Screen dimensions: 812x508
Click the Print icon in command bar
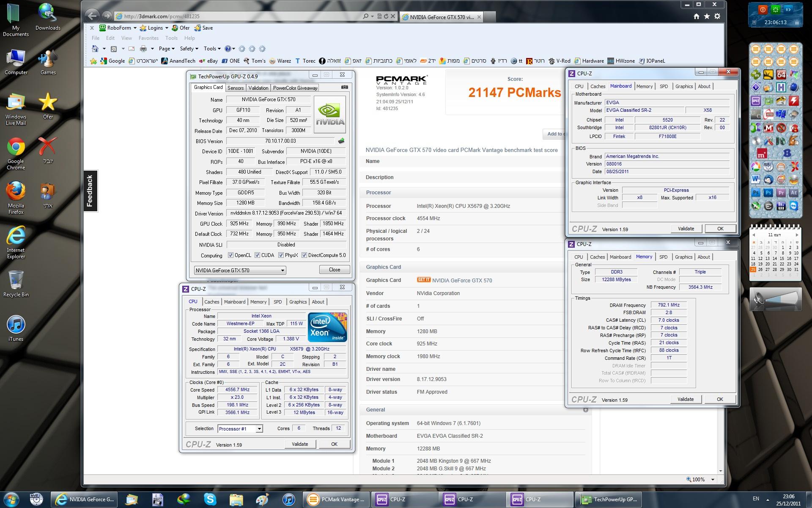click(143, 49)
